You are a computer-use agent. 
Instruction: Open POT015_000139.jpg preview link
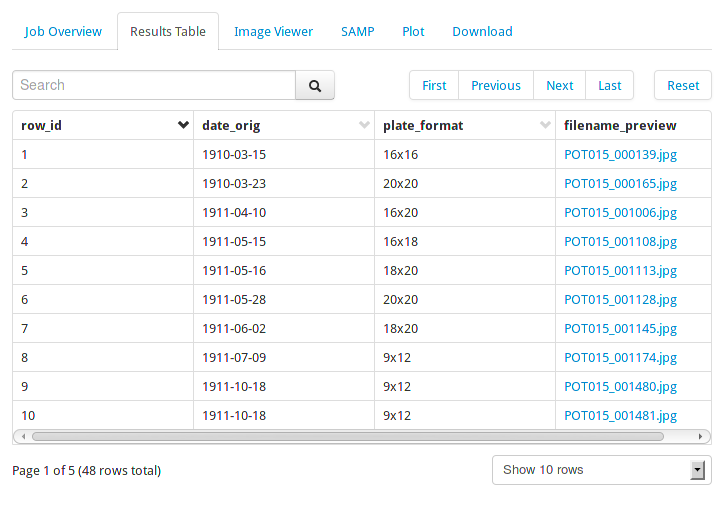[621, 154]
